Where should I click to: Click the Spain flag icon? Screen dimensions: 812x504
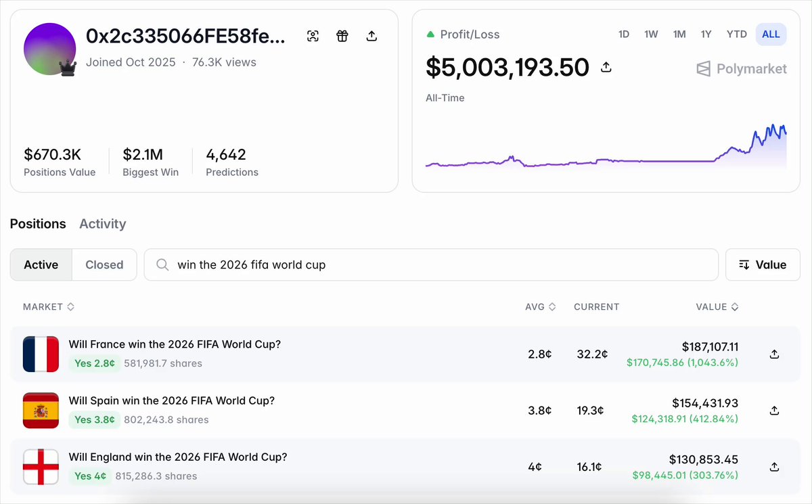coord(41,410)
